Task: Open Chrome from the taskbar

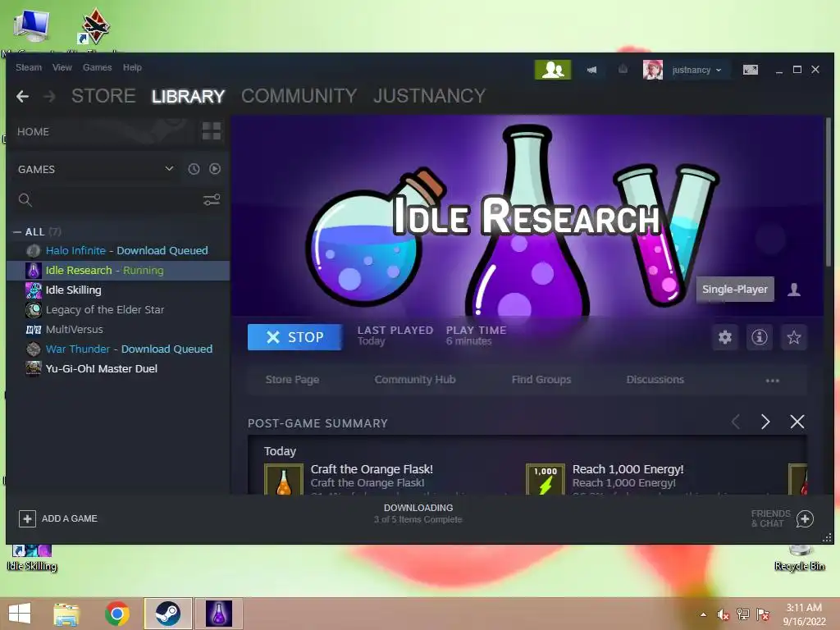Action: (x=117, y=614)
